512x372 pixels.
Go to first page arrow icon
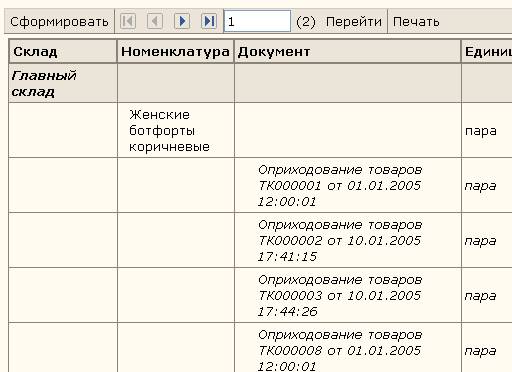128,21
